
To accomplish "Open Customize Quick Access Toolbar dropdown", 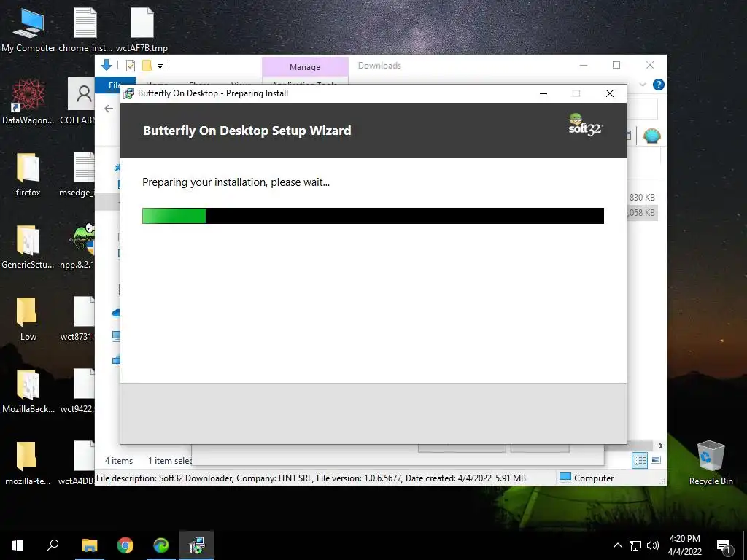I will tap(160, 66).
